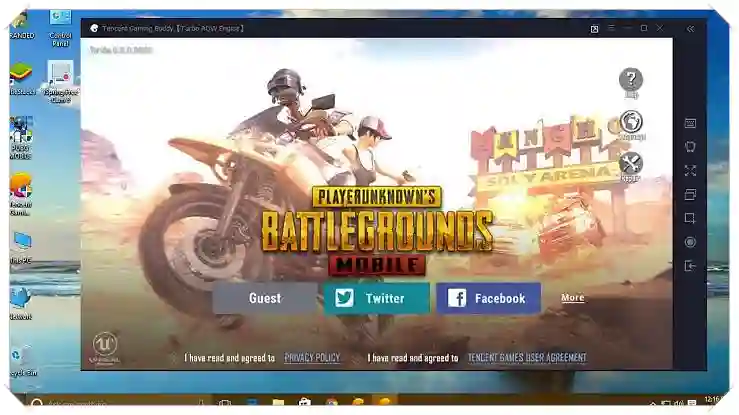
Task: Open Tencent Games User Agreement link
Action: point(527,358)
